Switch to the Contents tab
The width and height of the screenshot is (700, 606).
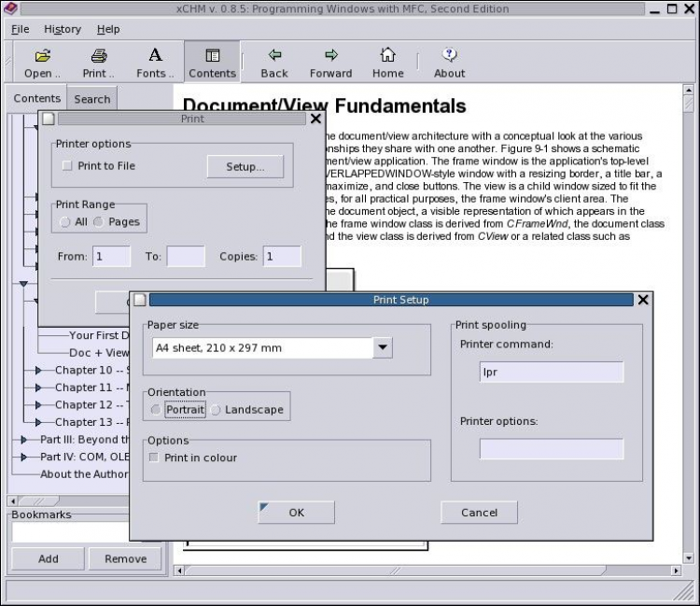(x=36, y=98)
